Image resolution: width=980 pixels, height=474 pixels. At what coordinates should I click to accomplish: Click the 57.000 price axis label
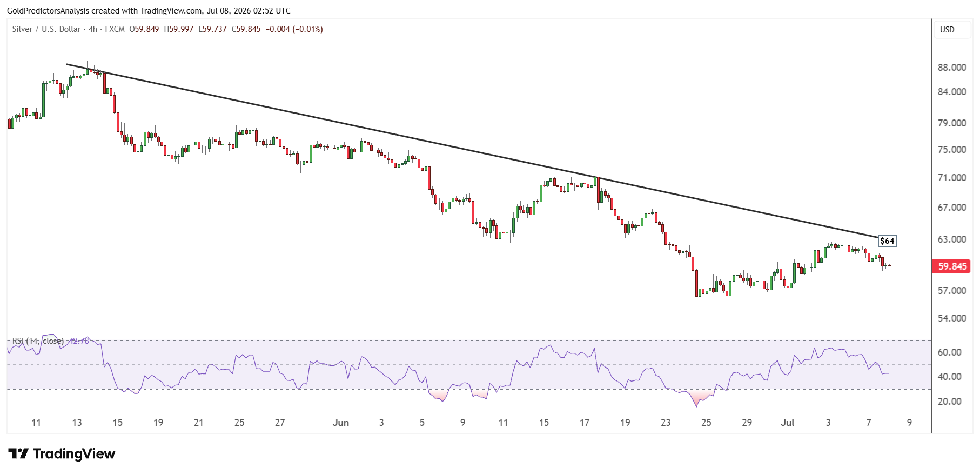pyautogui.click(x=952, y=291)
